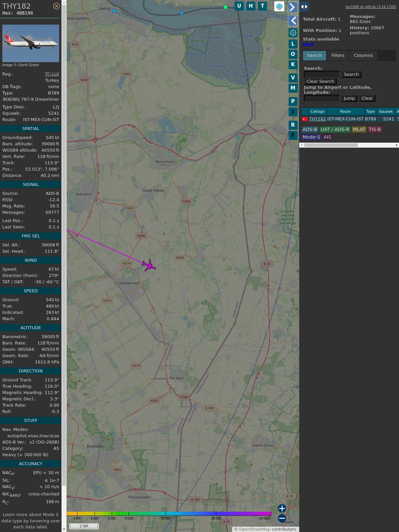
Task: Click the table horizontal scrollbar
Action: point(331,145)
